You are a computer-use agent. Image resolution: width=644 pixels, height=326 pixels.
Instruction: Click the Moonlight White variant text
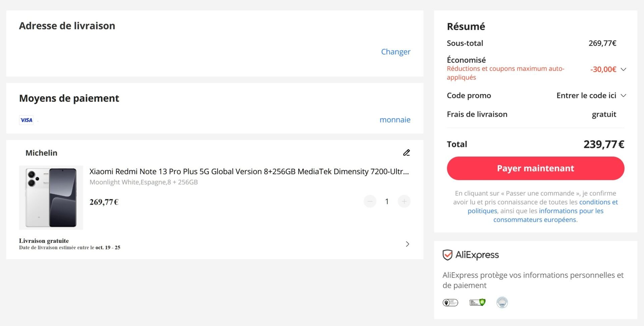click(144, 182)
